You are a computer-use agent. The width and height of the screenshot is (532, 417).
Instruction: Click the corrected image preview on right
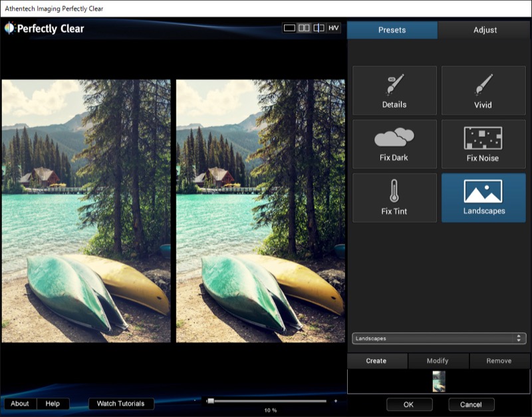click(x=261, y=211)
